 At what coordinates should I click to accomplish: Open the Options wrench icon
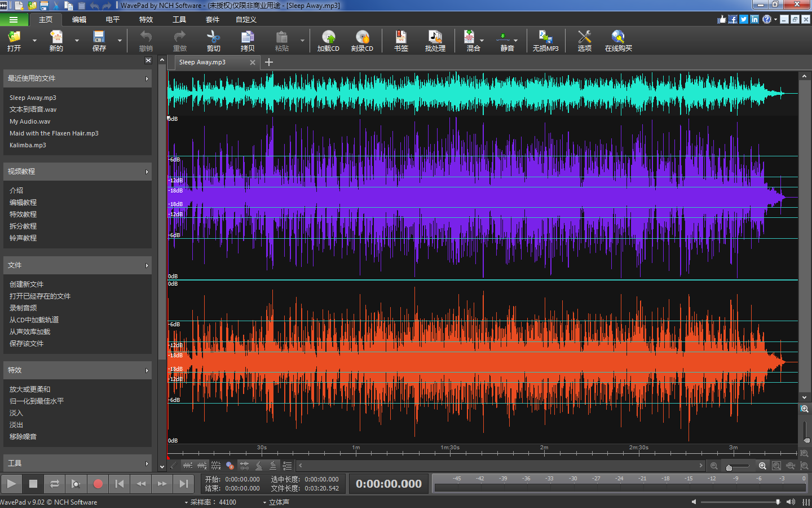click(585, 41)
